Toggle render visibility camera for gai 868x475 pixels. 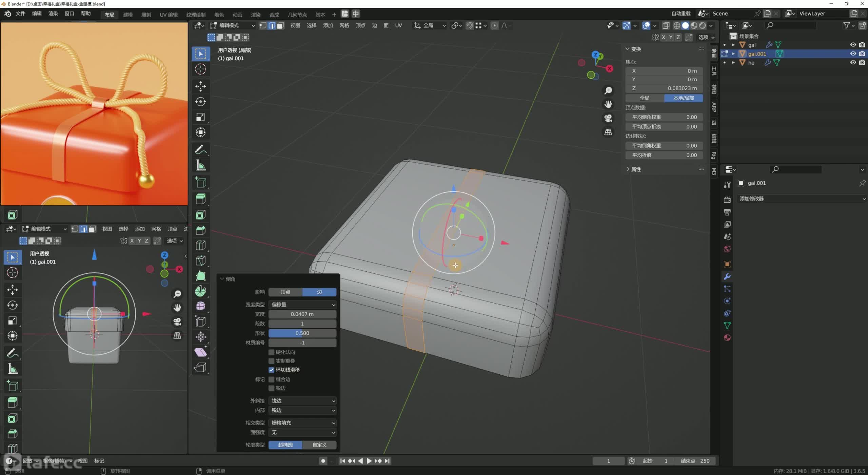pyautogui.click(x=862, y=45)
